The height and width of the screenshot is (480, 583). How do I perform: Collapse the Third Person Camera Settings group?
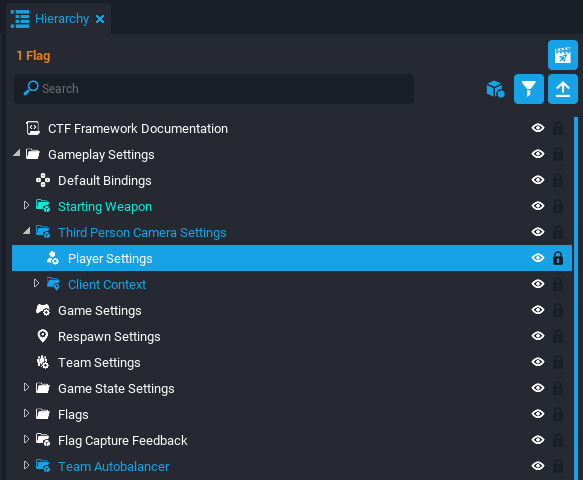[26, 231]
